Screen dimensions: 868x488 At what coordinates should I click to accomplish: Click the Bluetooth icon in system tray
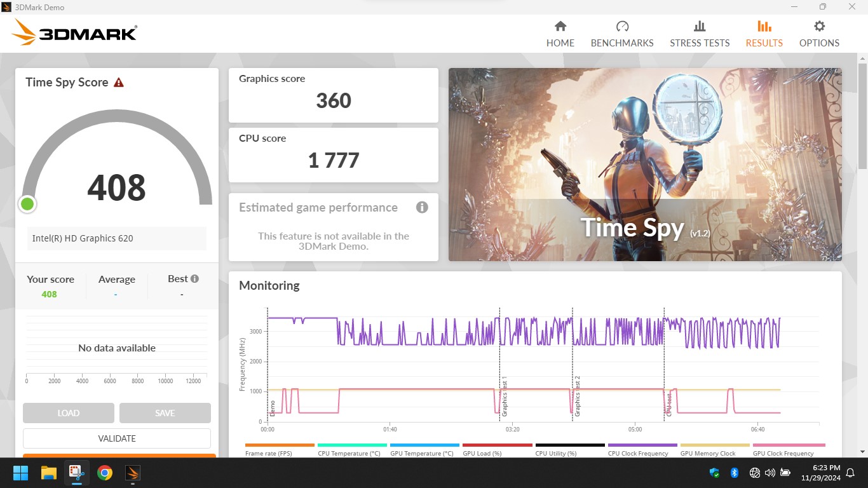click(734, 473)
